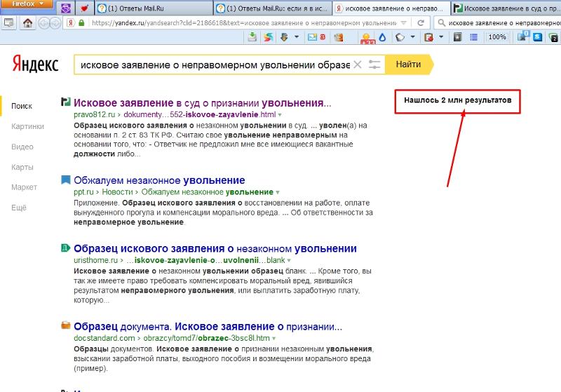This screenshot has height=392, width=561.
Task: Open the orange Firefox menu button
Action: 27,4
